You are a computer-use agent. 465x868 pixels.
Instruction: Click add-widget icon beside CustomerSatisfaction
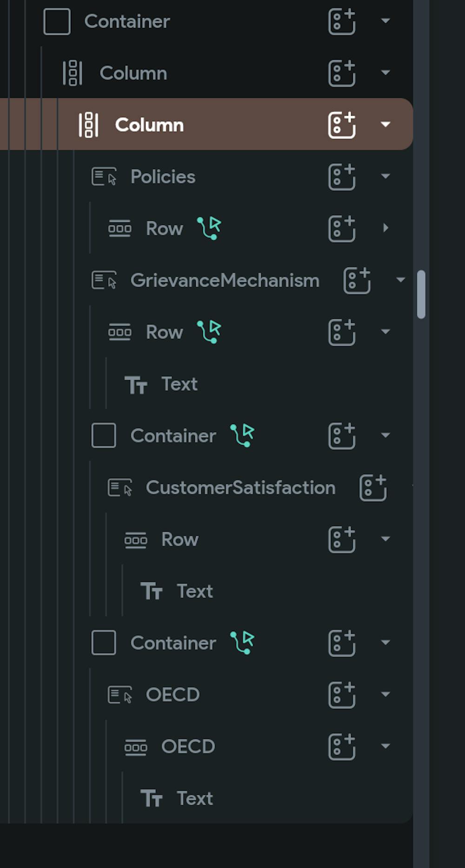372,487
